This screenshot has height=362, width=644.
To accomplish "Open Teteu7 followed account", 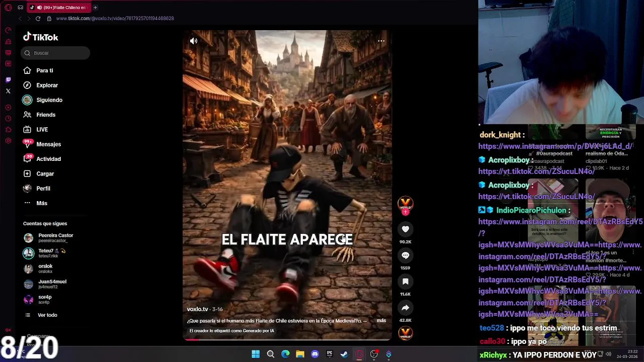I will [x=44, y=253].
